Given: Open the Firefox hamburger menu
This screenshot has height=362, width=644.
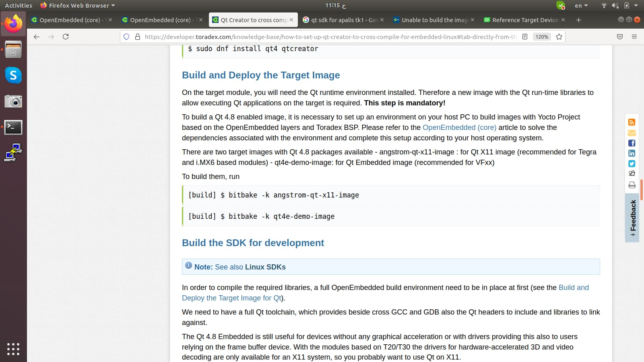Looking at the screenshot, I should point(634,37).
